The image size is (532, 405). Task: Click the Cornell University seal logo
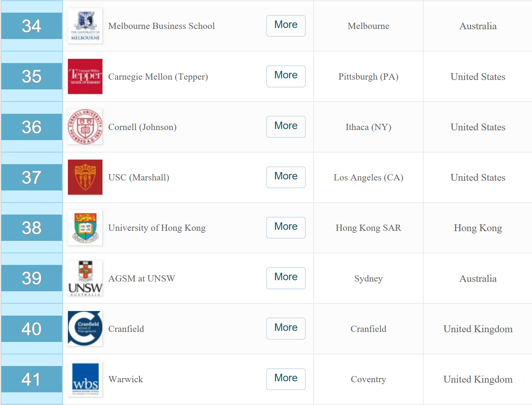point(85,127)
